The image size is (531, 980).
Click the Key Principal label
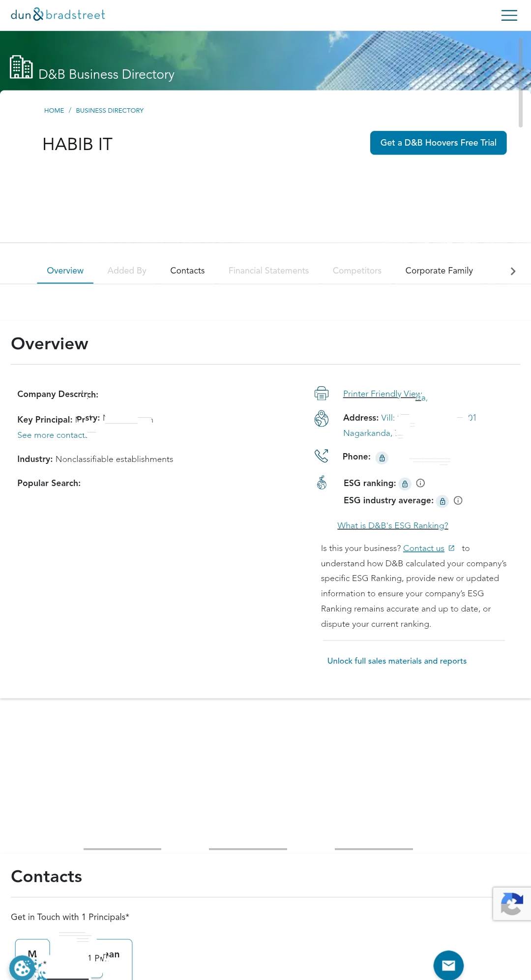(45, 420)
